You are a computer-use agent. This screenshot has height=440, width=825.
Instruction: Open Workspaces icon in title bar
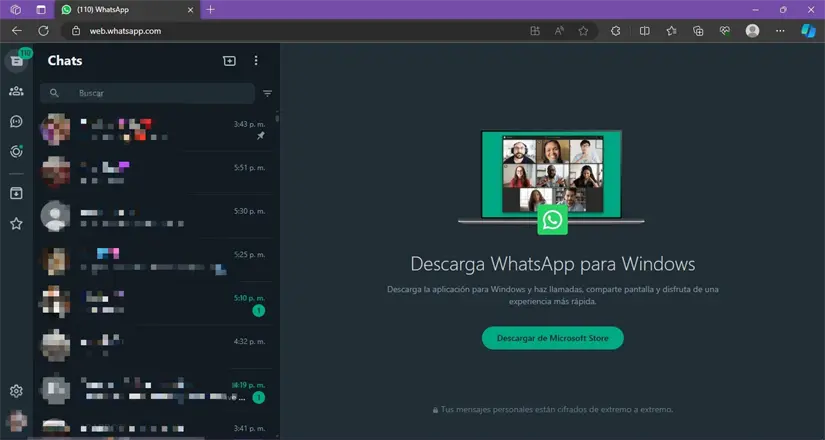tap(16, 9)
